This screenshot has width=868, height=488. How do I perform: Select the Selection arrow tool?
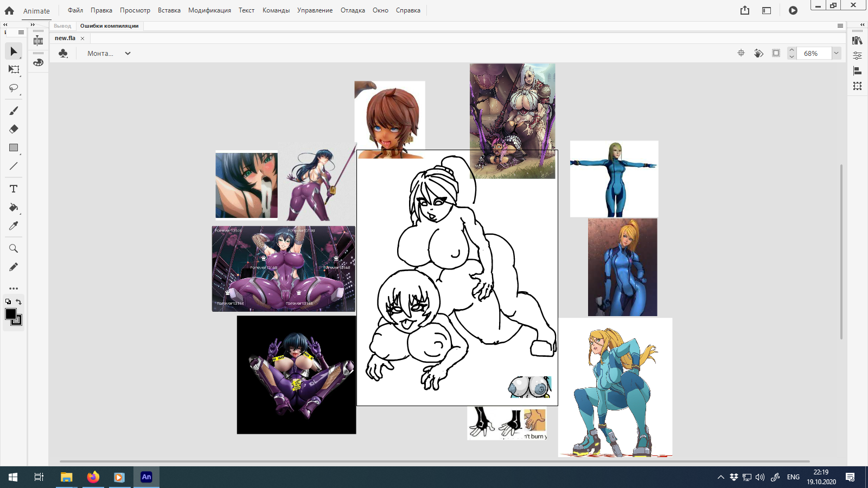[14, 52]
